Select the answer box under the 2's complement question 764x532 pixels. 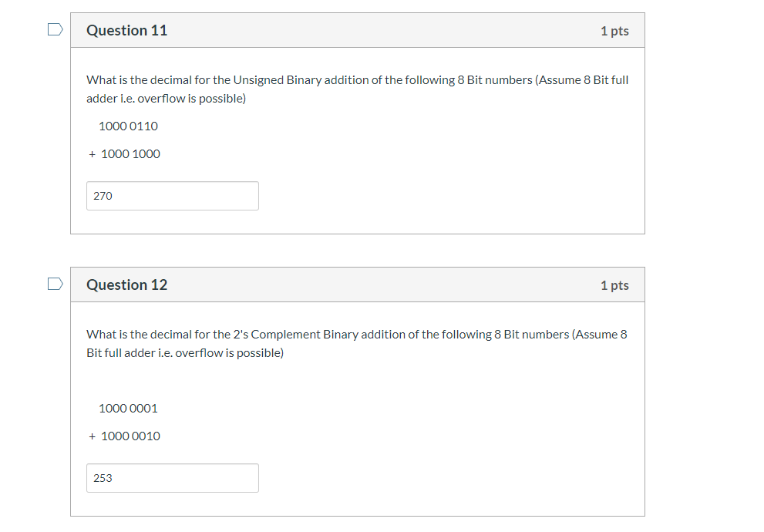coord(172,478)
